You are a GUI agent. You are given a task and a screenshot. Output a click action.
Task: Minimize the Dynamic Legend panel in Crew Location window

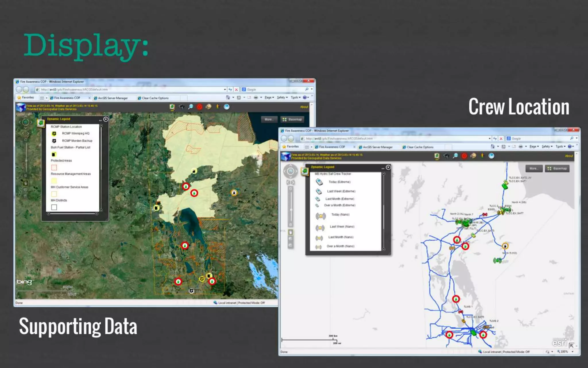click(383, 168)
